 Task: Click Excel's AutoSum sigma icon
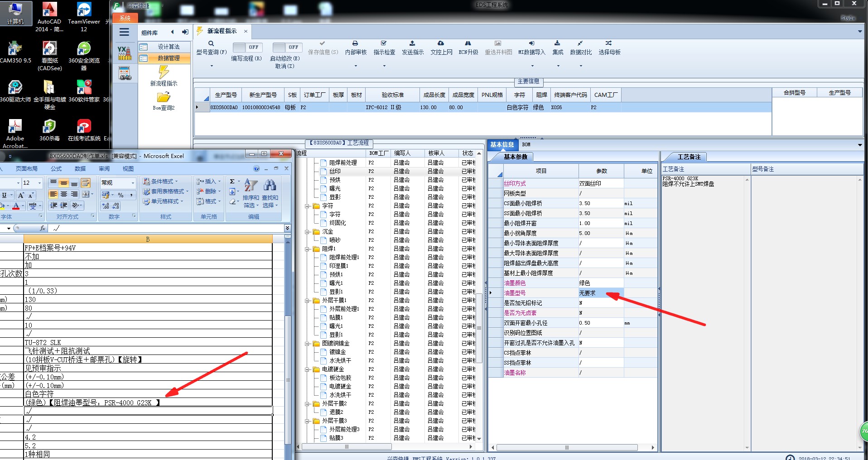coord(232,182)
